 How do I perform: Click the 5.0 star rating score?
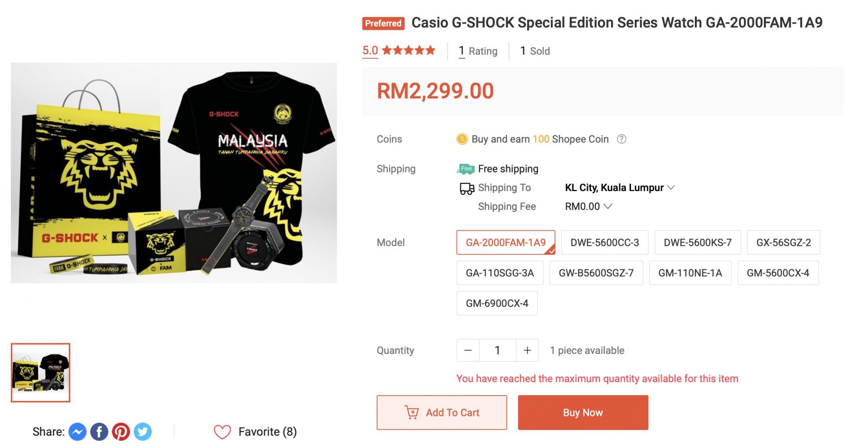(x=370, y=51)
